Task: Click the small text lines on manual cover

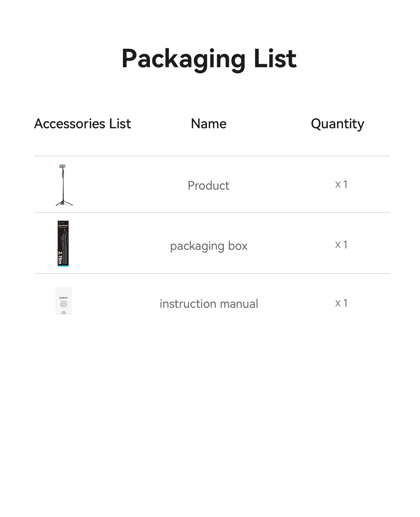Action: [x=64, y=304]
